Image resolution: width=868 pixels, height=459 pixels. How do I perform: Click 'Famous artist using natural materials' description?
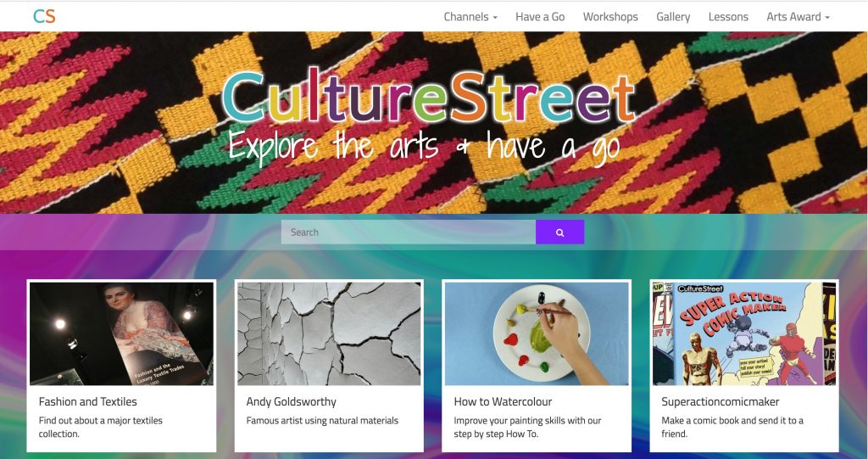coord(322,421)
